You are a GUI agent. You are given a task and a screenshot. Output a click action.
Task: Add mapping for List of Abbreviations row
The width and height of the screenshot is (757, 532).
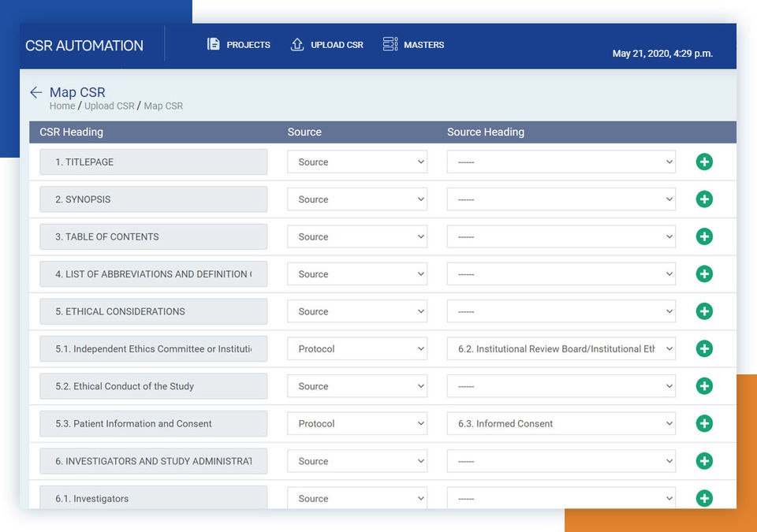coord(704,273)
